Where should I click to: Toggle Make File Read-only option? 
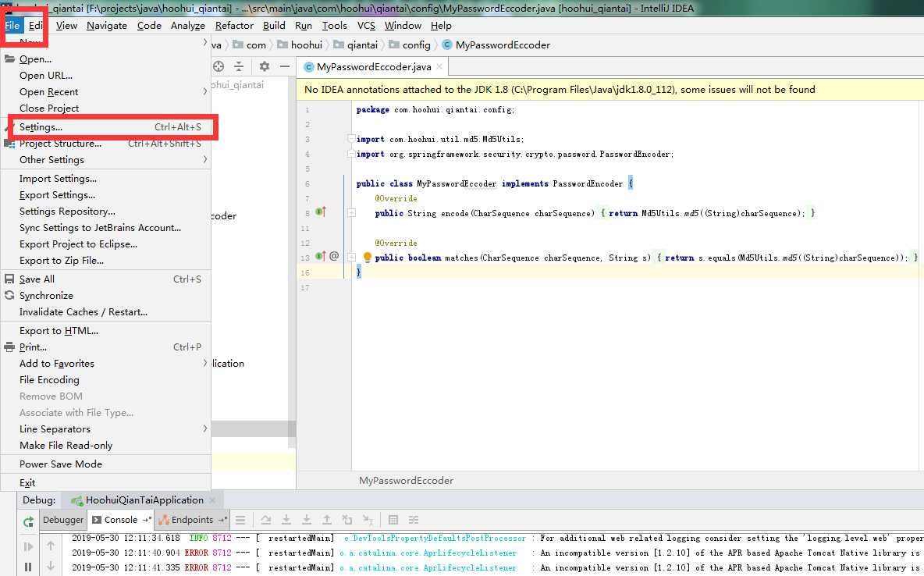66,445
